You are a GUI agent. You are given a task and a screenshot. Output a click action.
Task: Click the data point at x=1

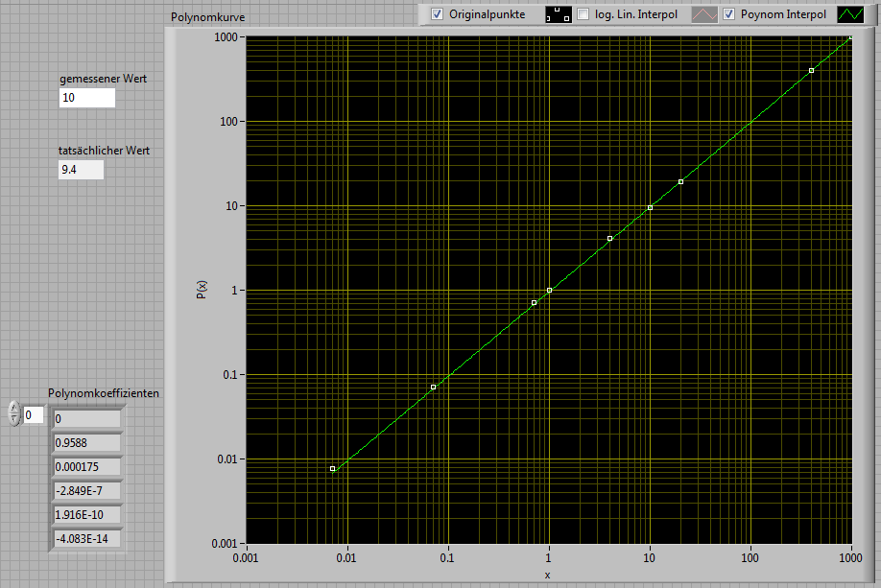point(550,291)
